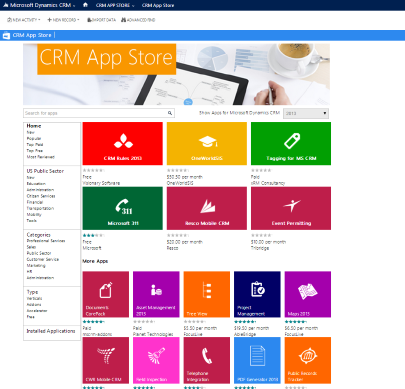The height and width of the screenshot is (389, 405).
Task: Click the Planet Technologies vendor text
Action: pos(153,334)
